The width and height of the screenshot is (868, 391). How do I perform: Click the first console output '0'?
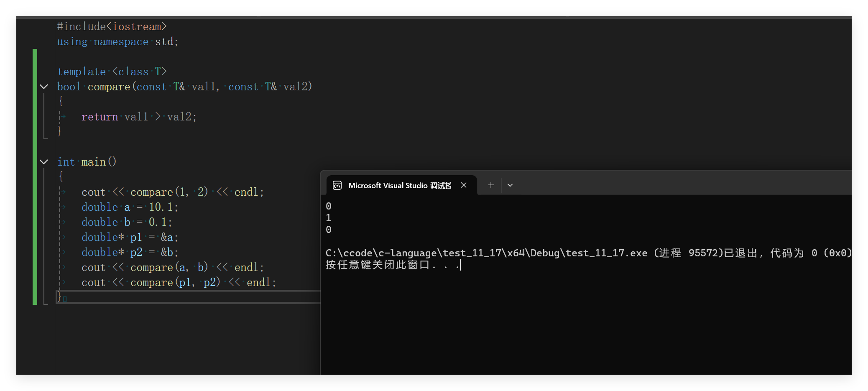point(329,206)
